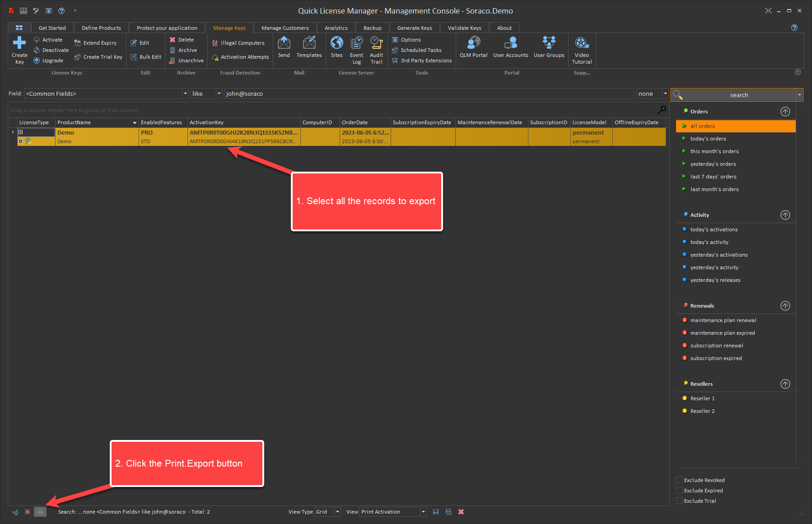Collapse the Activity panel section
This screenshot has height=524, width=812.
(785, 215)
